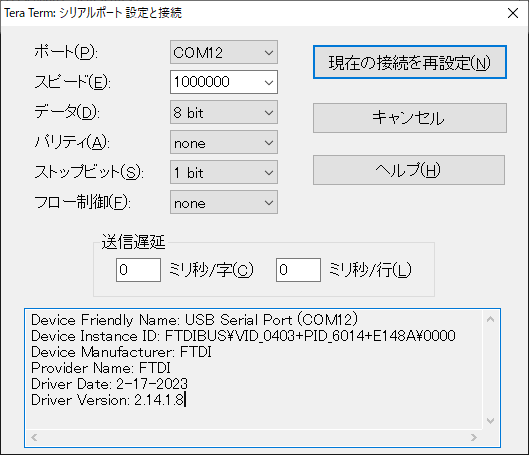Viewport: 529px width, 455px height.
Task: Open the ポート(P) COM12 dropdown
Action: (224, 52)
